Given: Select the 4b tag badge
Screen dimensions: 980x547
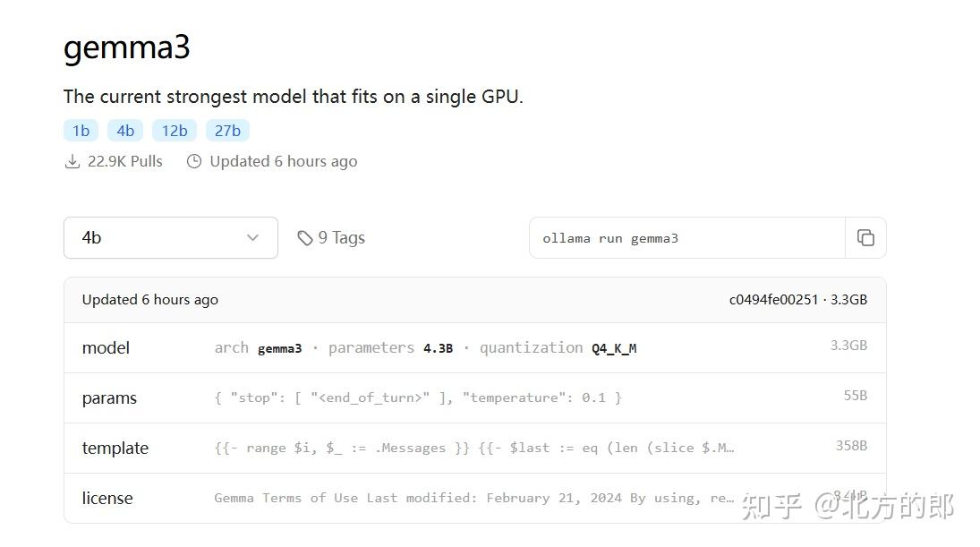Looking at the screenshot, I should (x=125, y=130).
